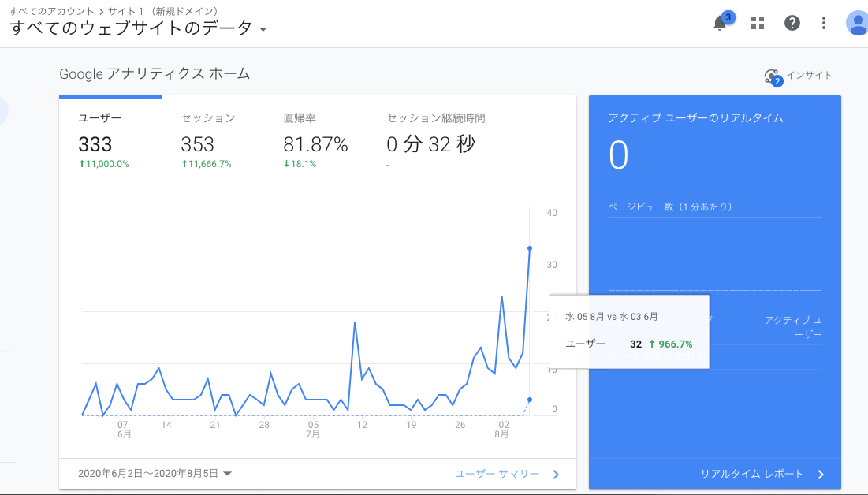868x495 pixels.
Task: Open the three-dot overflow menu
Action: coord(823,23)
